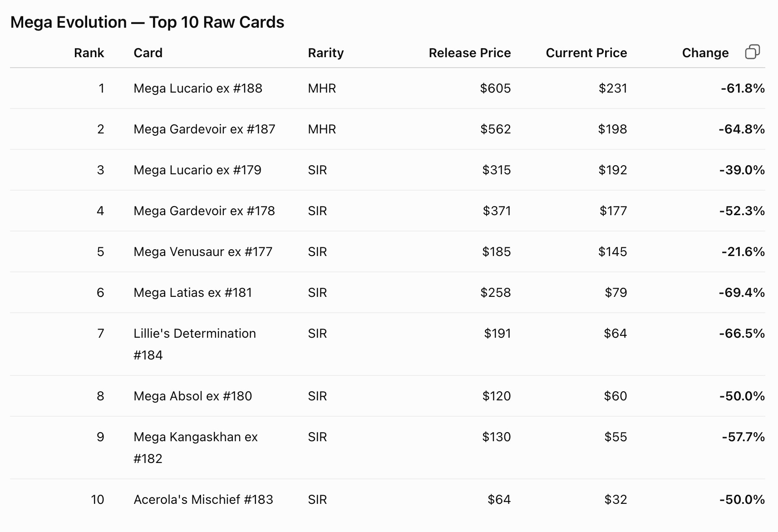Select Mega Lucario ex #179 row

[x=388, y=170]
